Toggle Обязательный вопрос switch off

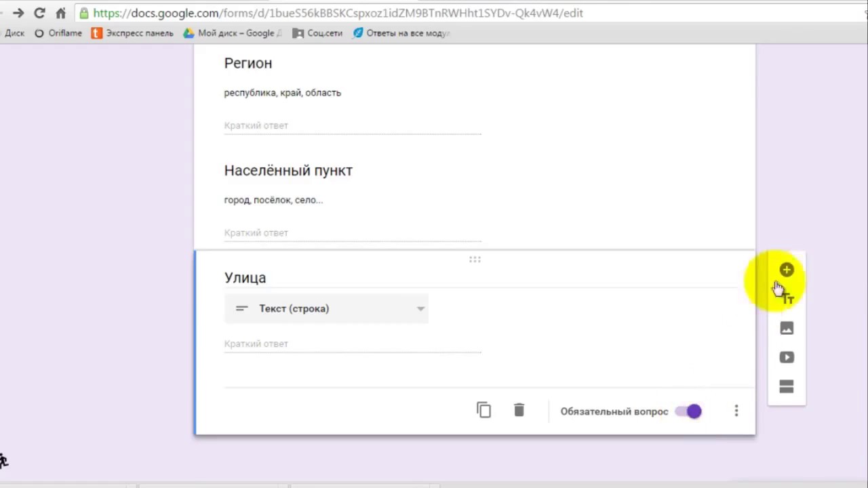click(x=689, y=411)
